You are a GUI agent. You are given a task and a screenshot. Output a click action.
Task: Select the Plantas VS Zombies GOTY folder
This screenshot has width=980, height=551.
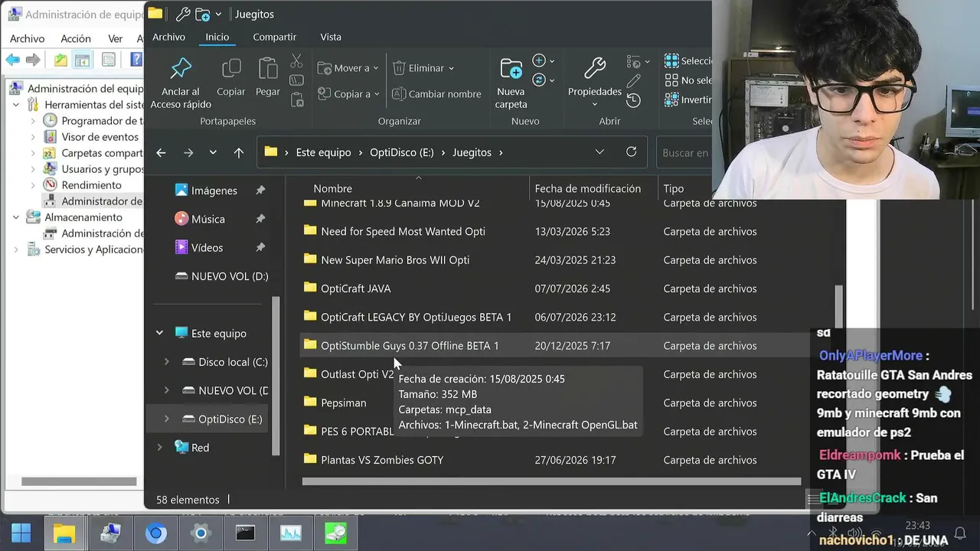tap(382, 460)
